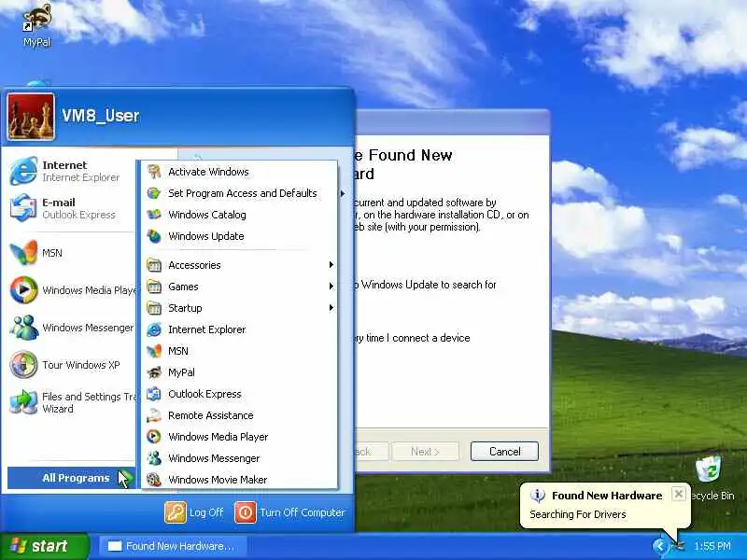Click the Games folder icon
Image resolution: width=747 pixels, height=560 pixels.
(154, 287)
